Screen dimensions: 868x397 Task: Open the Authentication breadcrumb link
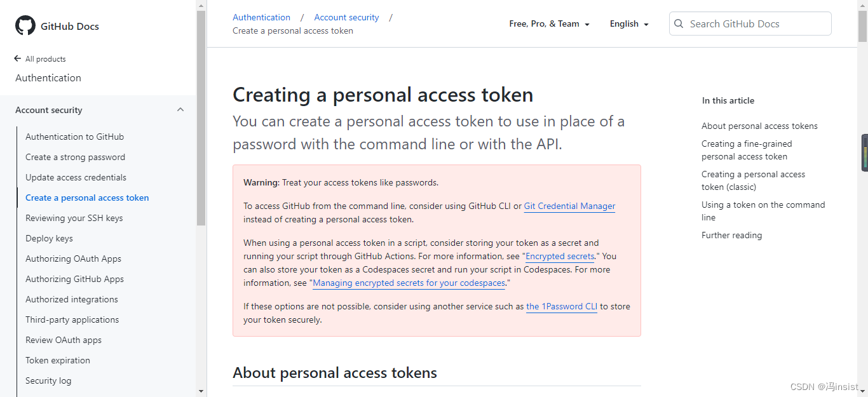(261, 17)
